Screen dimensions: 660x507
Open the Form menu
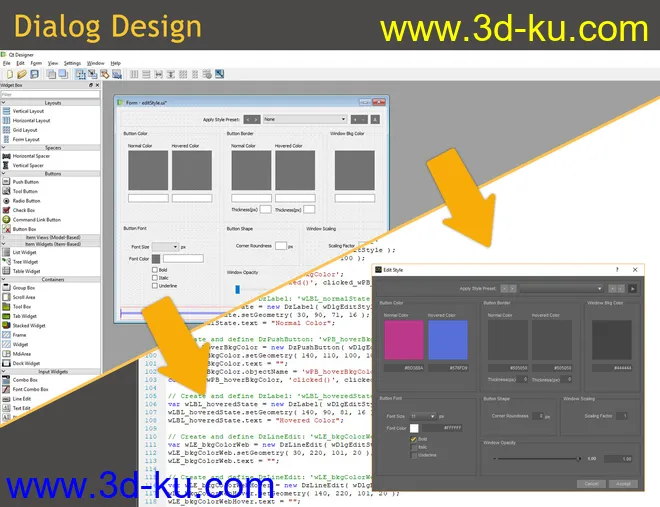[x=36, y=63]
